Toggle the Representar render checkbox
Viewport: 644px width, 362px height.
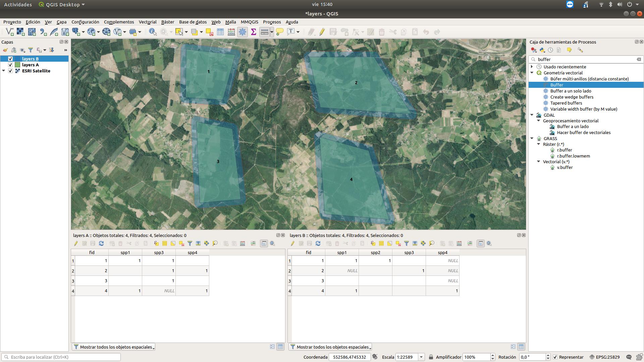[555, 357]
